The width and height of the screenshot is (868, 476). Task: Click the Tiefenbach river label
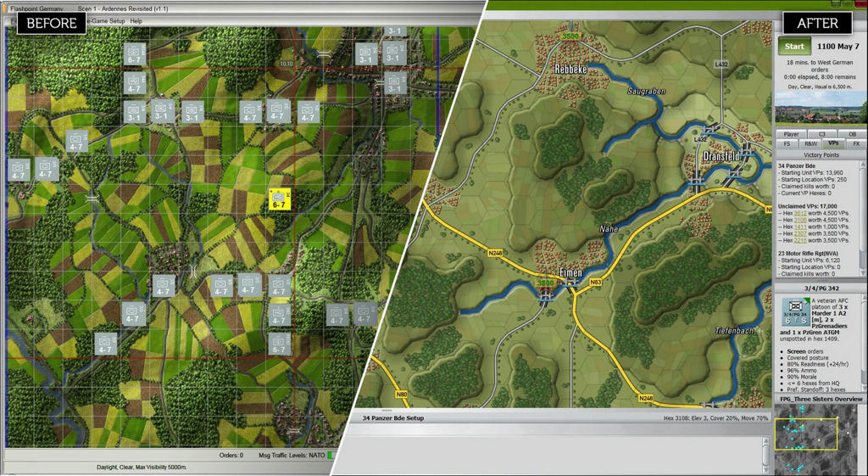tap(734, 331)
